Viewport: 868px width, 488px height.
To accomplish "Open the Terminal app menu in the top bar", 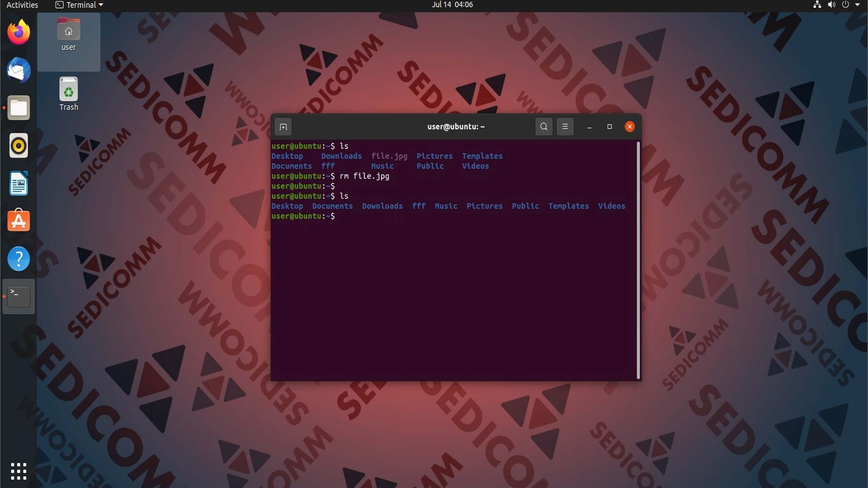I will pyautogui.click(x=80, y=5).
